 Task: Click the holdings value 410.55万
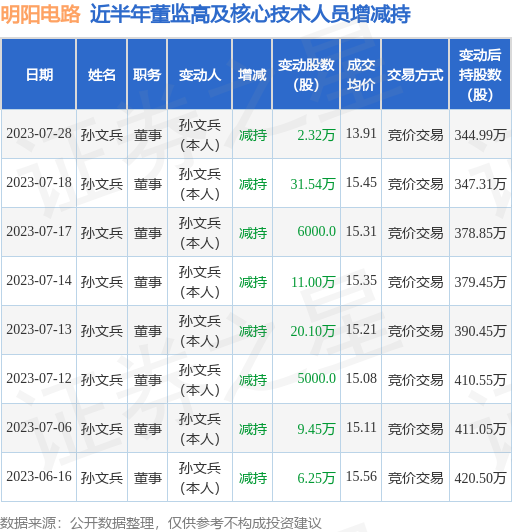pos(480,380)
